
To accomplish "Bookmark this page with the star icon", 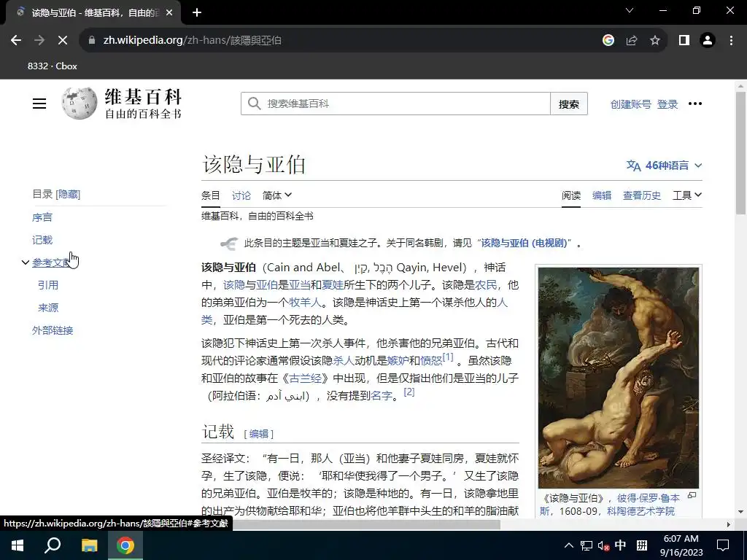I will [x=655, y=41].
